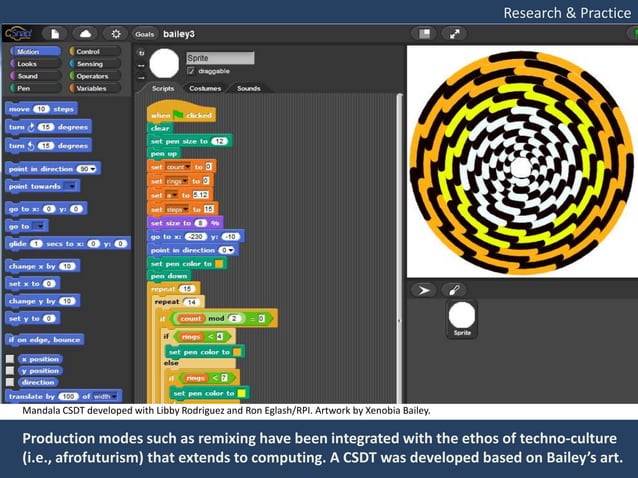
Task: Click the CSnap logo icon
Action: [x=18, y=34]
